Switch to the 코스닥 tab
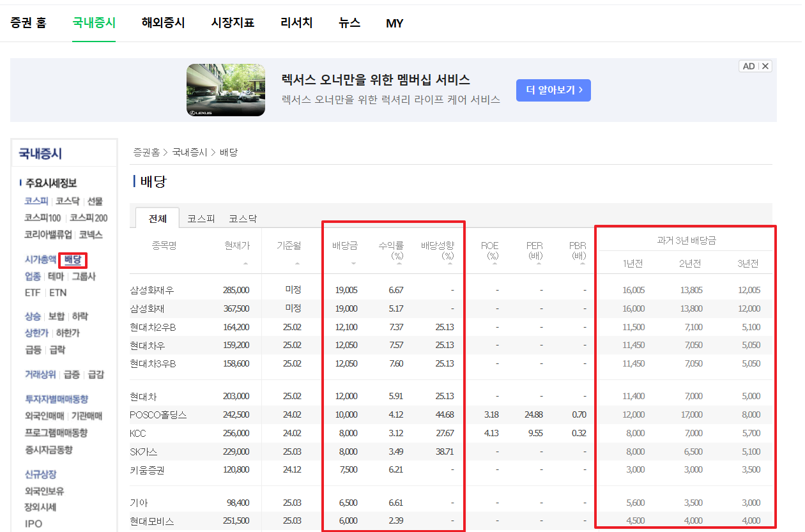The width and height of the screenshot is (805, 532). point(241,218)
